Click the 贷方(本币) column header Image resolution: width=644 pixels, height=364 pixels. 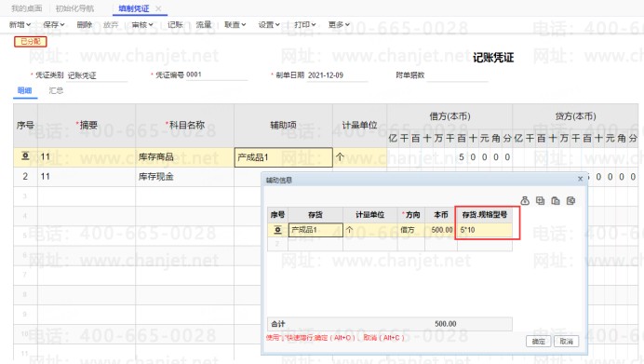coord(575,116)
